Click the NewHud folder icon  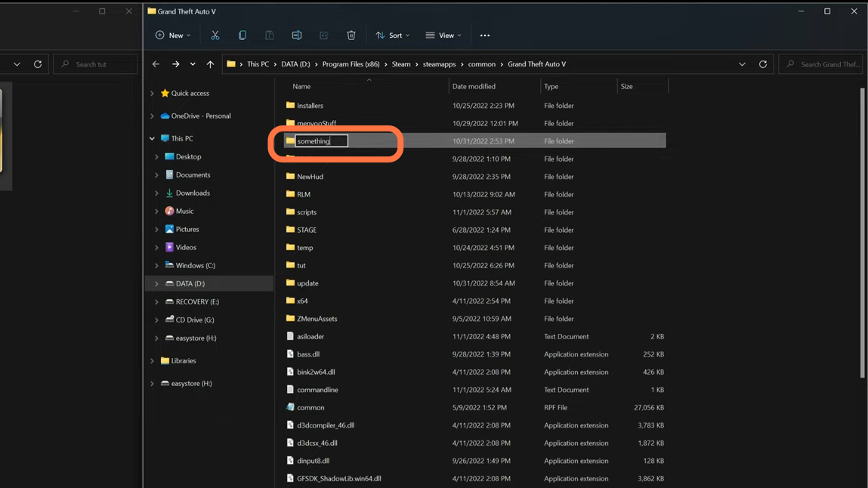290,177
